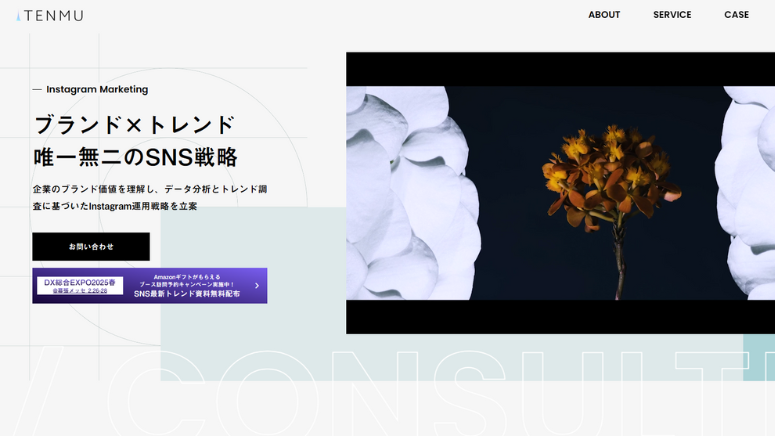The image size is (775, 436).
Task: Select CASE in the top navigation
Action: click(736, 15)
